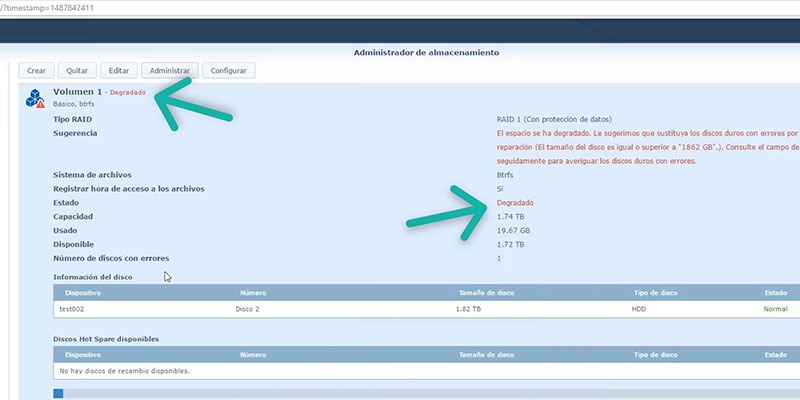The height and width of the screenshot is (400, 800).
Task: Open the Configurar option
Action: click(229, 71)
